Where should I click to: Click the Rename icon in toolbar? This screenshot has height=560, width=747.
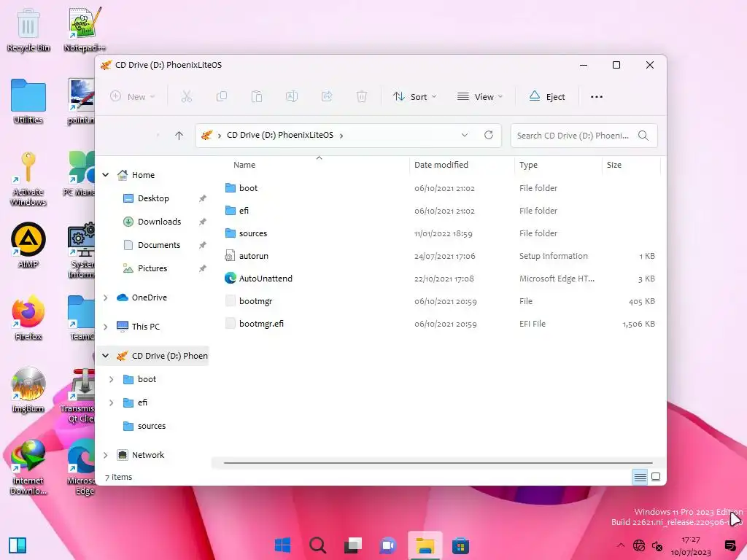[292, 97]
